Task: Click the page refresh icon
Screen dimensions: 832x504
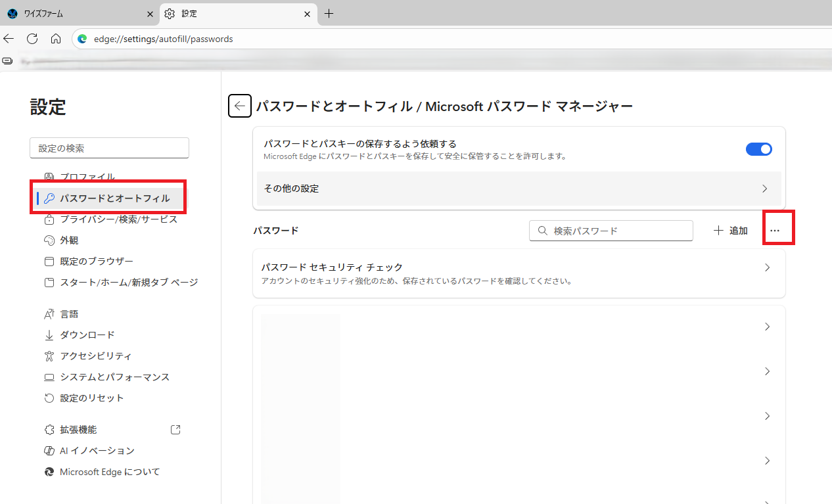Action: pyautogui.click(x=32, y=39)
